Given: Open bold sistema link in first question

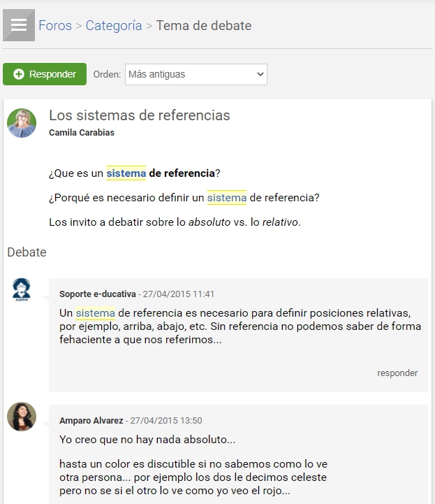Looking at the screenshot, I should 126,173.
